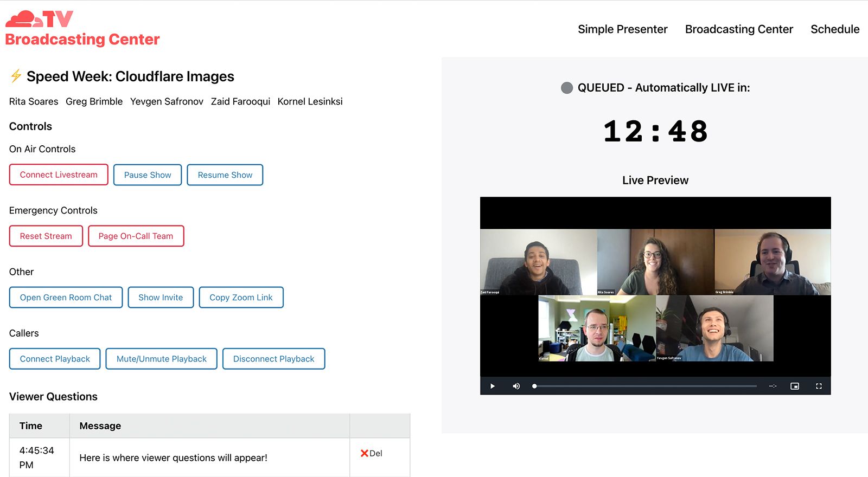Click Resume Show
This screenshot has height=477, width=868.
point(225,175)
